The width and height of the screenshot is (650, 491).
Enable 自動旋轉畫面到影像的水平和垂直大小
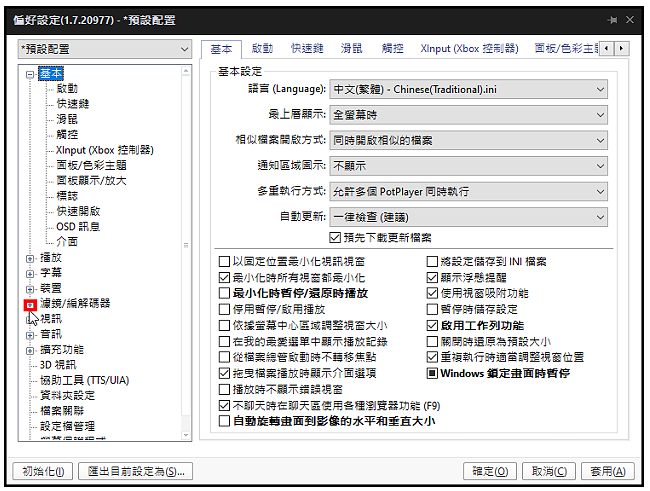tap(224, 421)
